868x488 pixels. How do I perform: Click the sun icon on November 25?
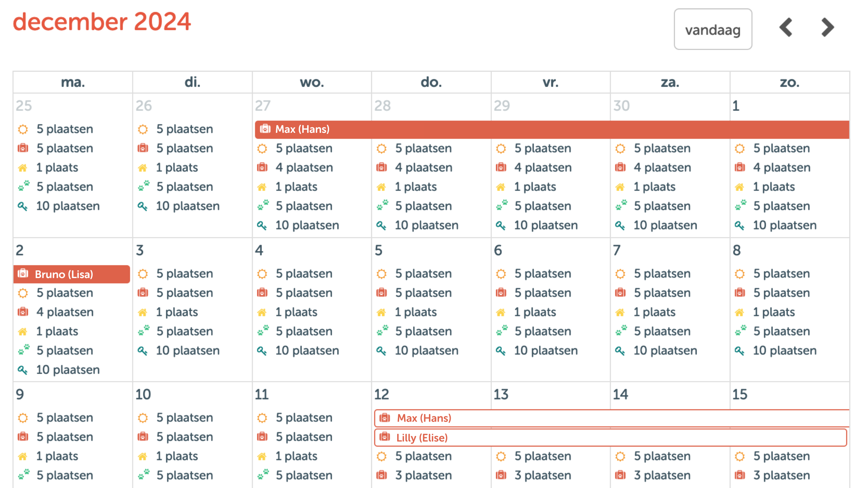point(23,129)
